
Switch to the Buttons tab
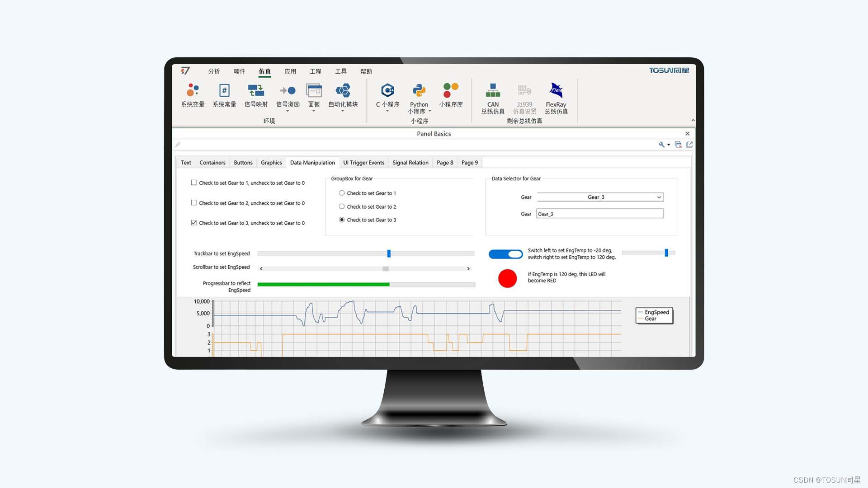click(243, 163)
